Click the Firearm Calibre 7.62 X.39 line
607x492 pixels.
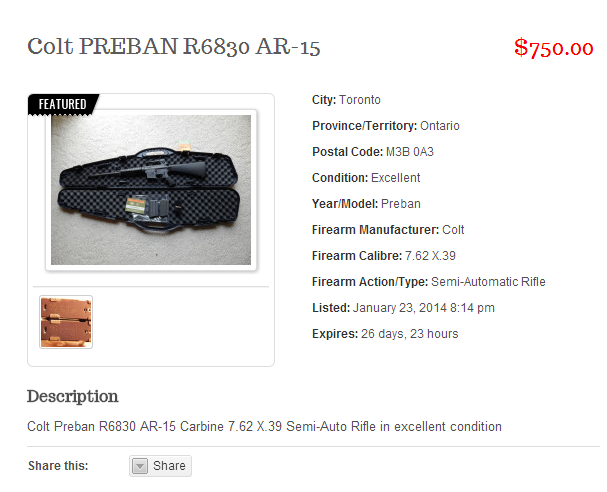(x=384, y=256)
